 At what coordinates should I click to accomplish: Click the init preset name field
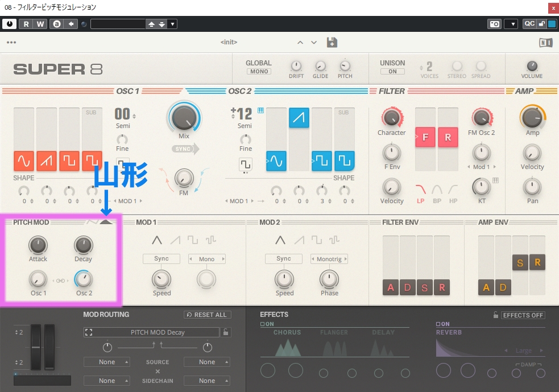pyautogui.click(x=229, y=43)
